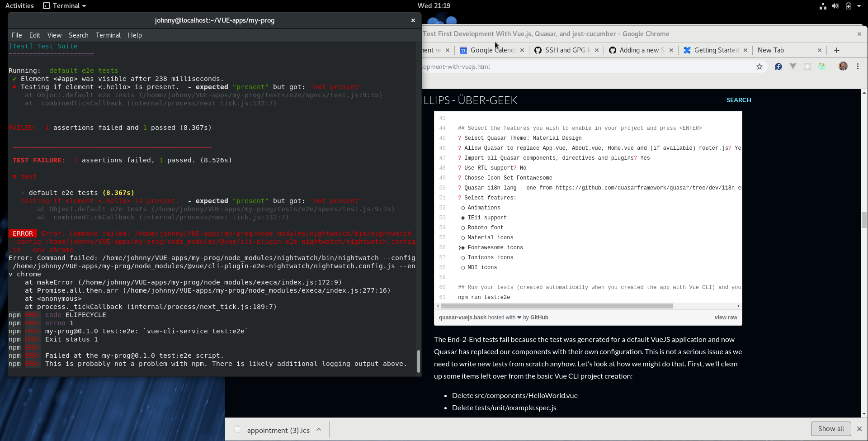Click the right arrow of code scrollbar
This screenshot has height=441, width=868.
(739, 306)
